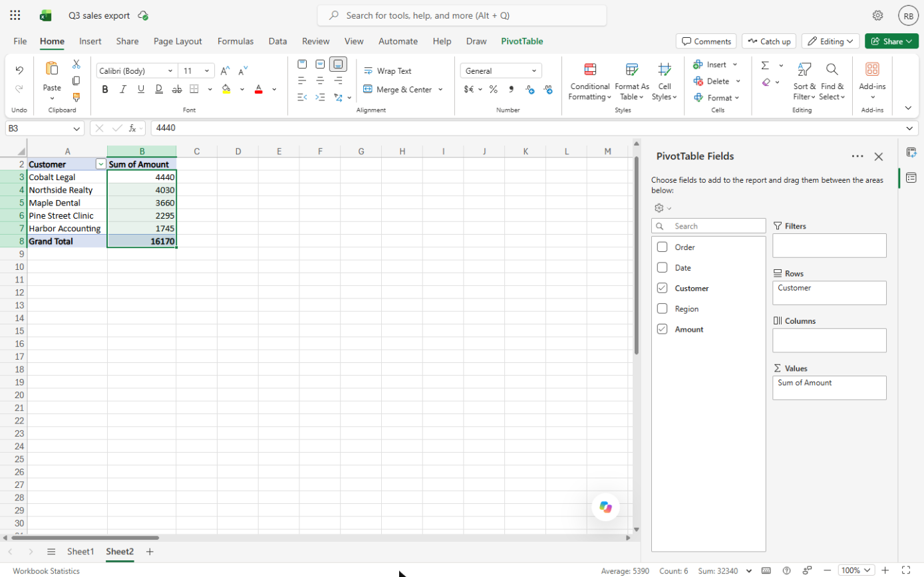Image resolution: width=924 pixels, height=577 pixels.
Task: Switch to Sheet1 tab
Action: 80,552
